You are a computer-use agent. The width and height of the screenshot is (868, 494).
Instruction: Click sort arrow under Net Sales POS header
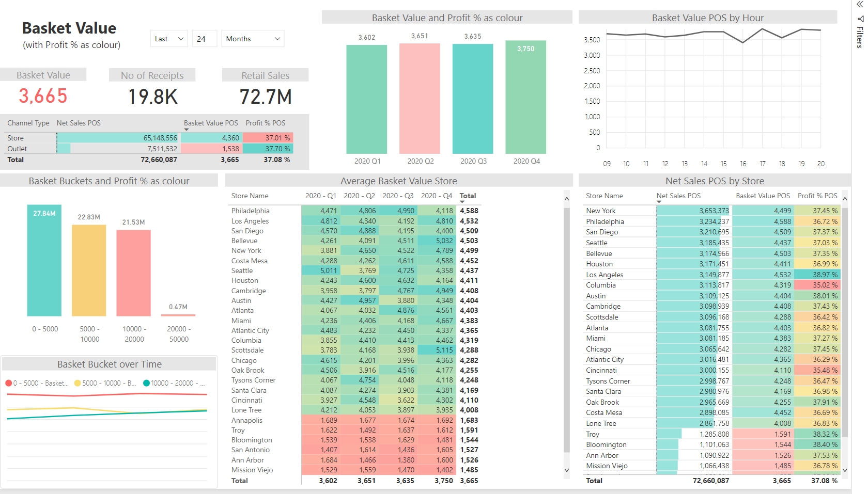(x=659, y=202)
